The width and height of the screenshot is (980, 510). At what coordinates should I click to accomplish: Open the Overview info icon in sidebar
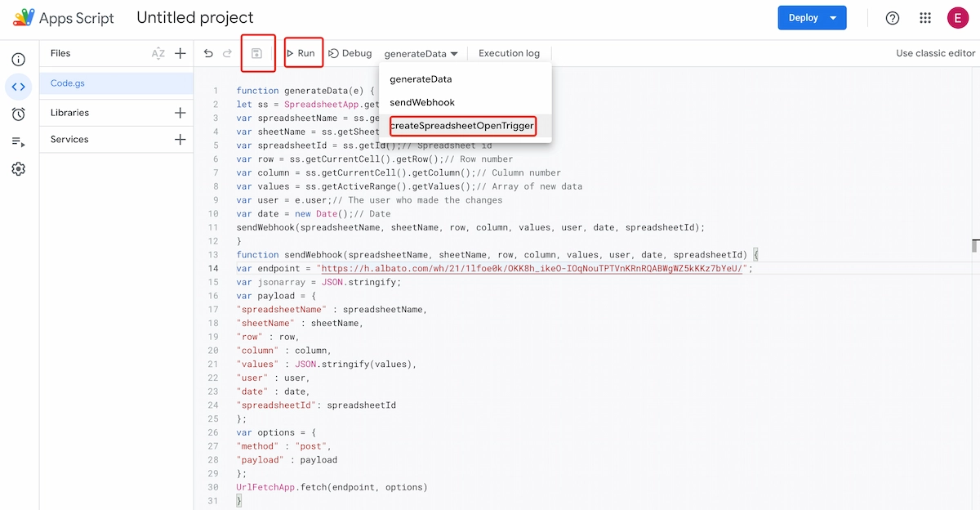tap(18, 60)
